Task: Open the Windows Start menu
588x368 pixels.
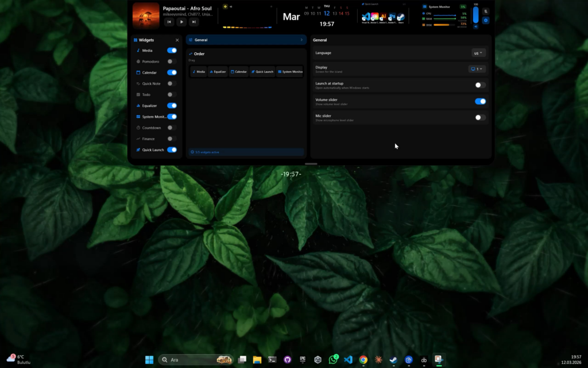Action: (x=149, y=360)
